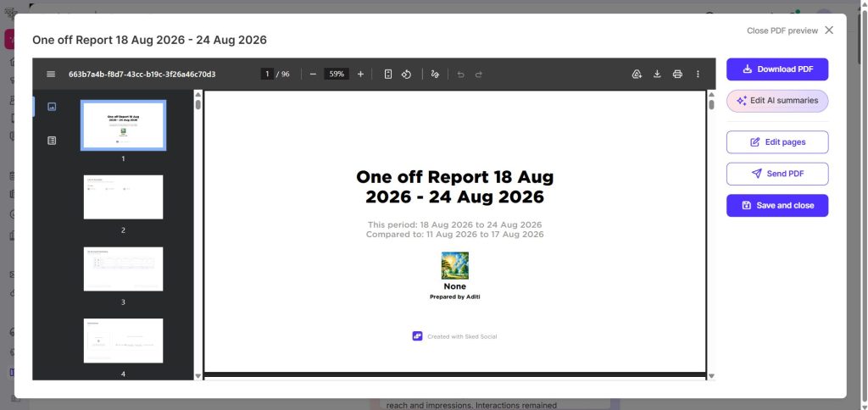Click 'This period: 18 Aug 2026' line
This screenshot has height=410, width=868.
pos(455,224)
